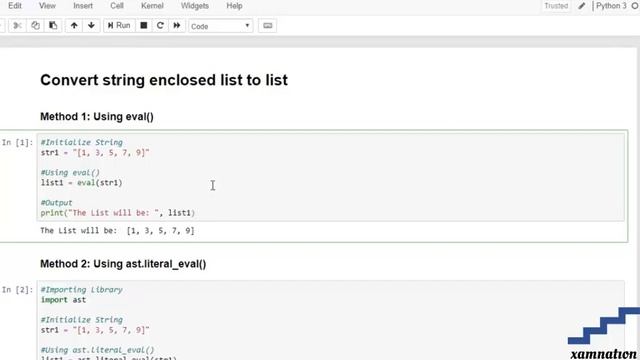Click the In [1] cell prompt

point(17,142)
